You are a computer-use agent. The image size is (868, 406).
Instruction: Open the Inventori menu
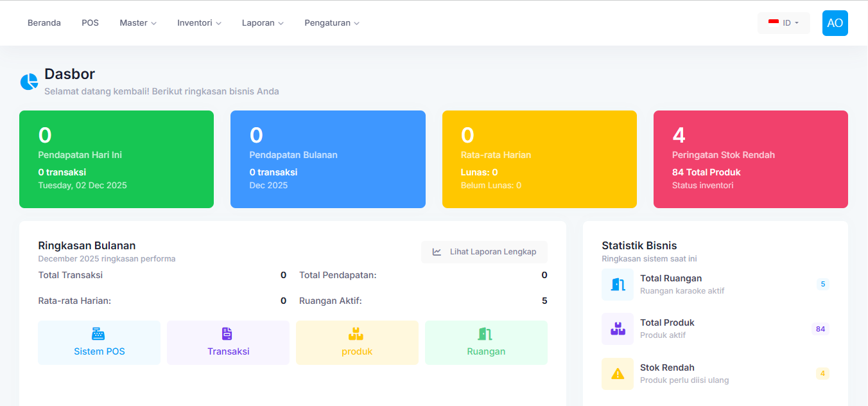point(200,23)
